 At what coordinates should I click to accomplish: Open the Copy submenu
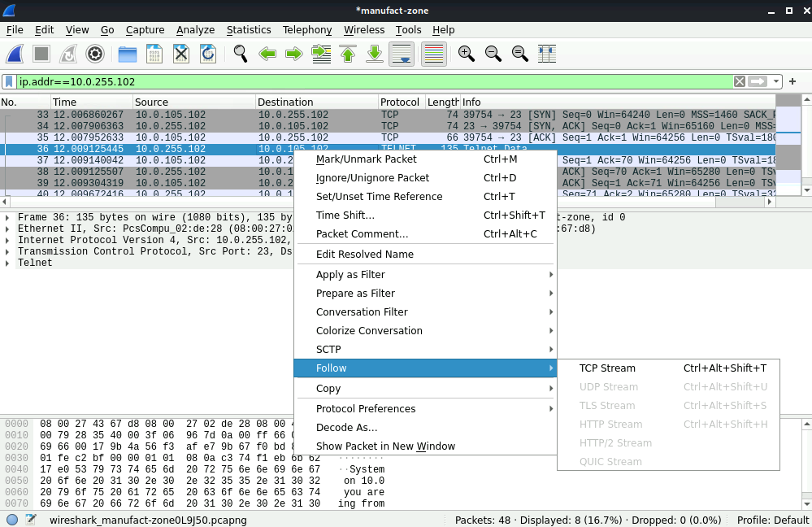pyautogui.click(x=425, y=389)
